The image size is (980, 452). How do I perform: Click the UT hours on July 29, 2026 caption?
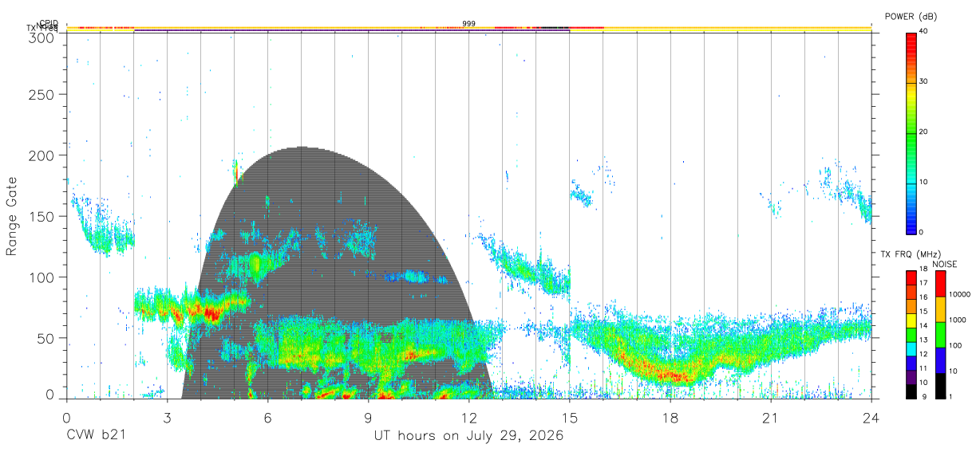(469, 436)
